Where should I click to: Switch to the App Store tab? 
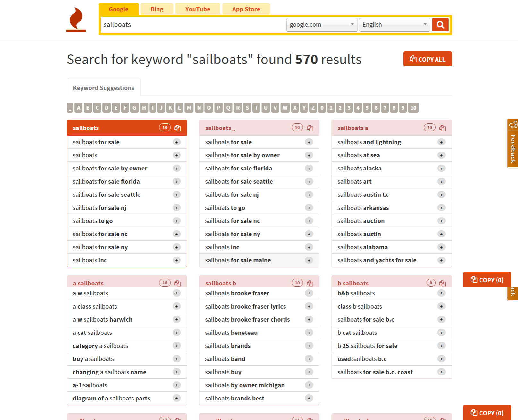(x=246, y=9)
